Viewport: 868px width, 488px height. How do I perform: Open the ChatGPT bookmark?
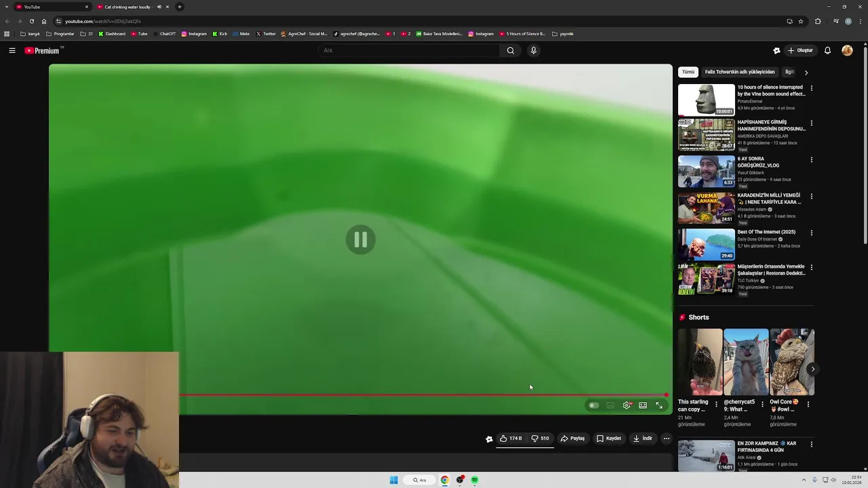click(164, 34)
